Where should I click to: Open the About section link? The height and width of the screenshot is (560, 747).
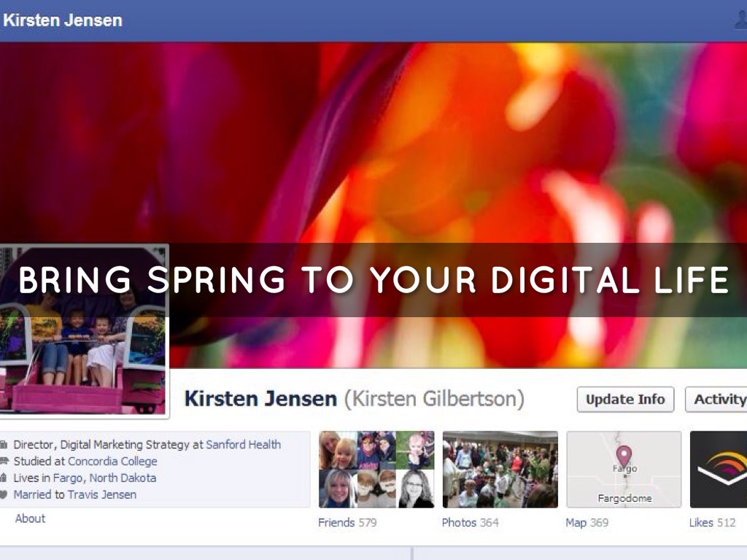pyautogui.click(x=30, y=518)
